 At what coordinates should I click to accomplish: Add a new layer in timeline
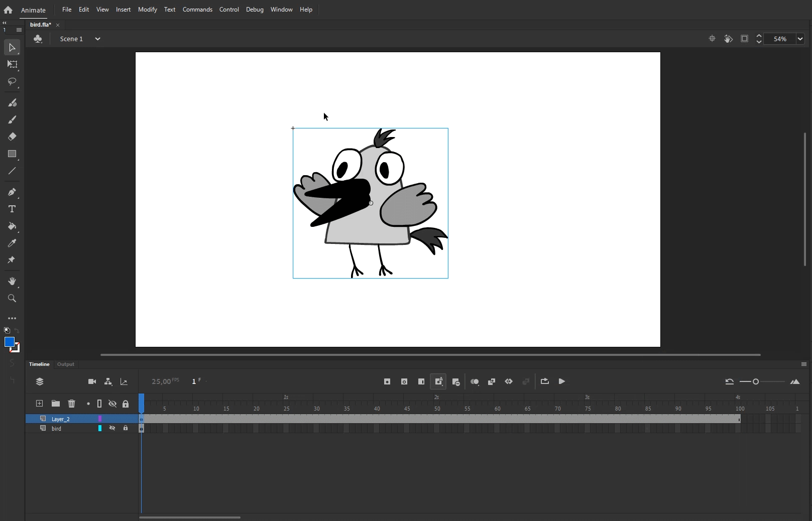(x=39, y=404)
